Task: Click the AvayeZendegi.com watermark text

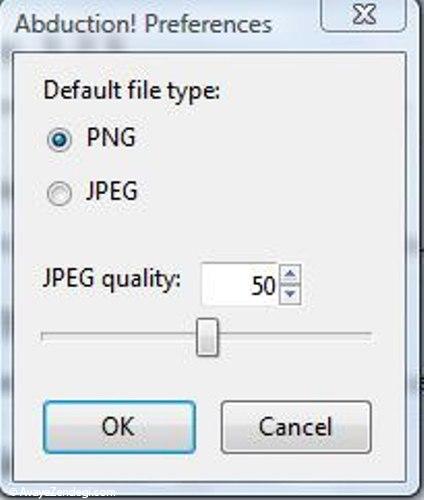Action: 63,492
